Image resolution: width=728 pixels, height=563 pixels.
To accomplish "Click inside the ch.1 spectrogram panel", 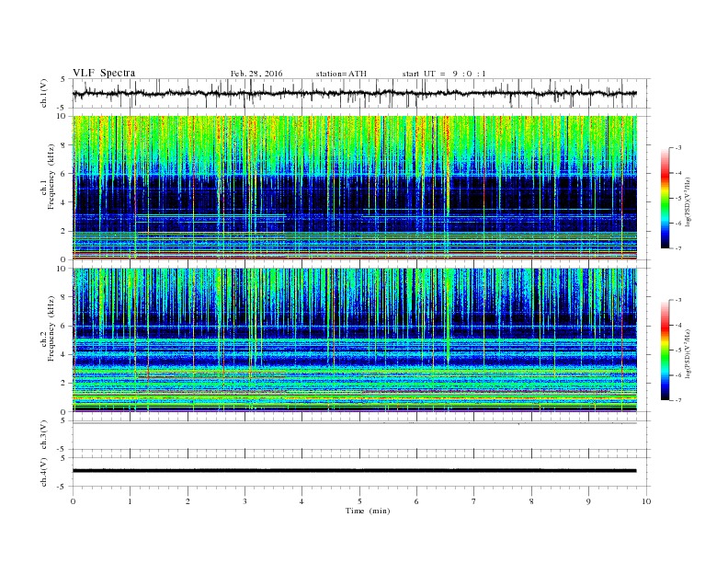I will (354, 188).
